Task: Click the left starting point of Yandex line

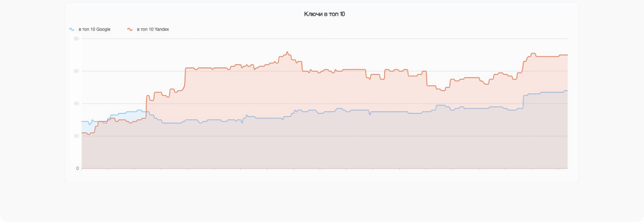Action: pyautogui.click(x=82, y=133)
